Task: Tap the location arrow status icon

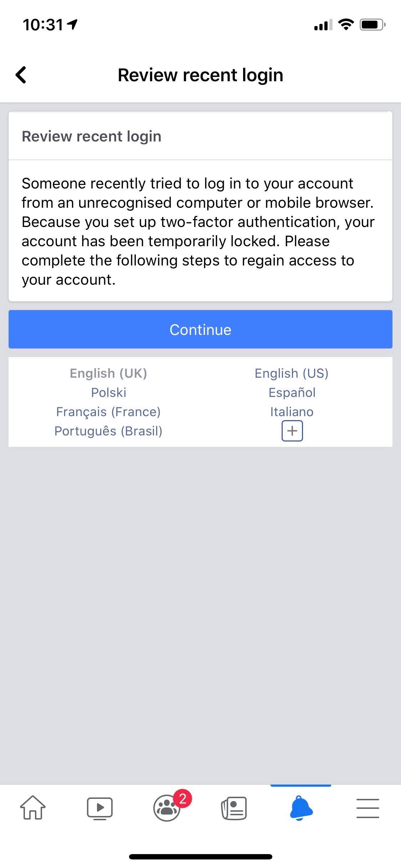Action: (72, 24)
